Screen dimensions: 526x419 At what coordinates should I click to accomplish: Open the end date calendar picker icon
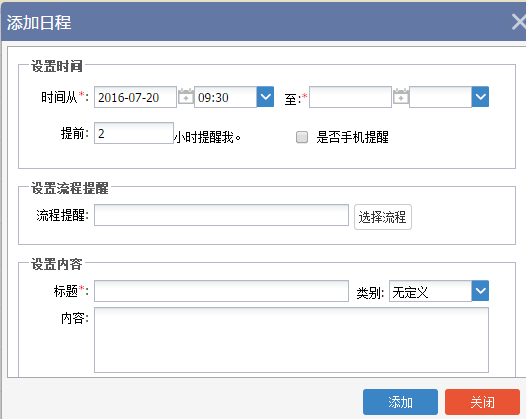pyautogui.click(x=401, y=97)
